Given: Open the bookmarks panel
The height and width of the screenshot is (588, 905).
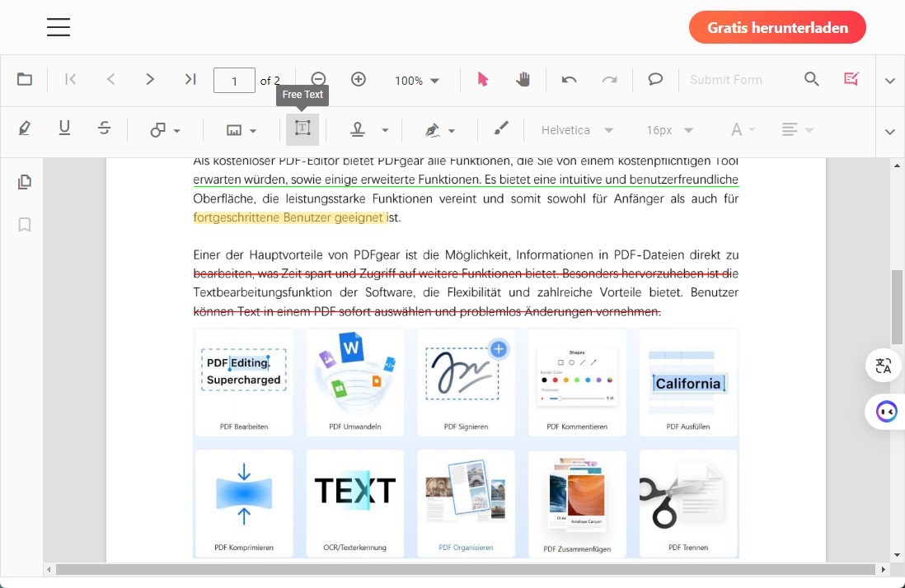Looking at the screenshot, I should click(24, 224).
